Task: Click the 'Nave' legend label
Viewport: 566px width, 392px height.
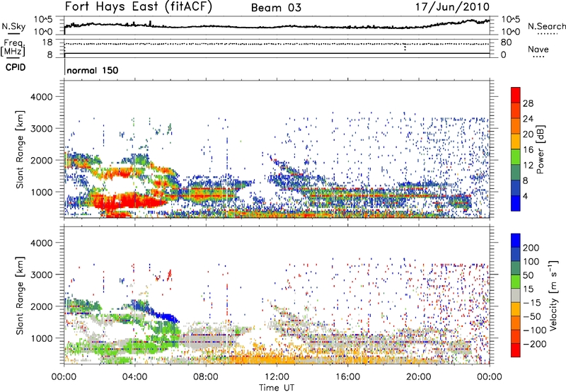Action: coord(538,49)
